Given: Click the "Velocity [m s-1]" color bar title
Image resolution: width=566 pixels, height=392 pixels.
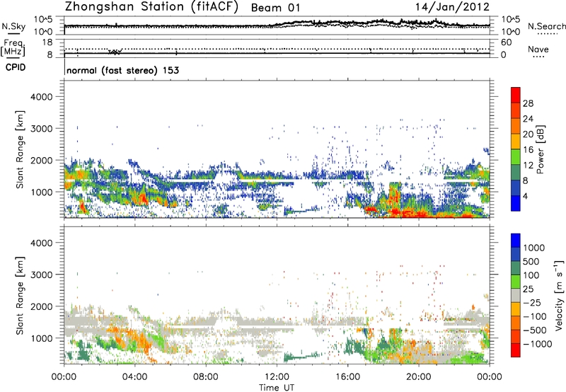Looking at the screenshot, I should [559, 295].
